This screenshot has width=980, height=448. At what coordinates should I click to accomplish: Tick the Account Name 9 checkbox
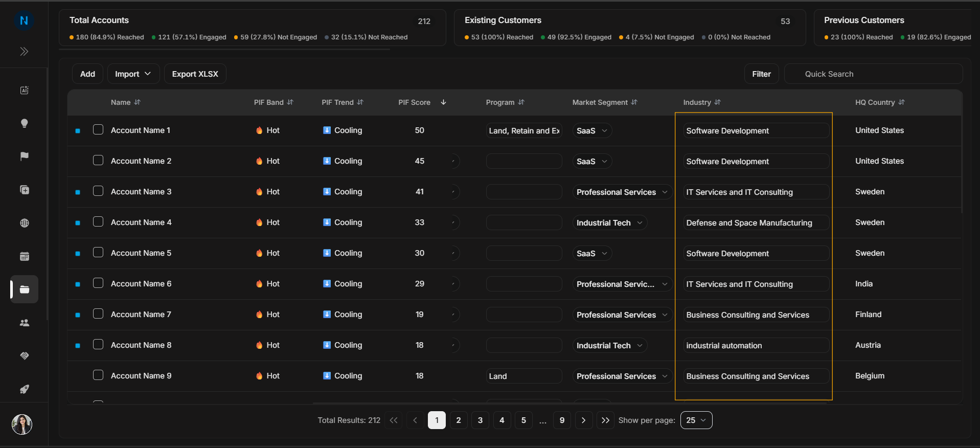(98, 375)
